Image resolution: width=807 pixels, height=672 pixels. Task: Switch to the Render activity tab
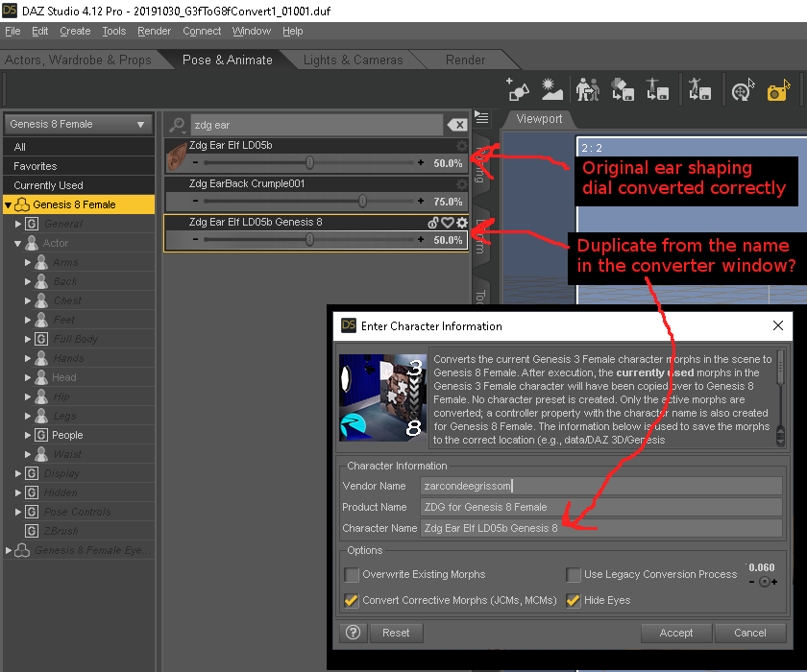465,60
